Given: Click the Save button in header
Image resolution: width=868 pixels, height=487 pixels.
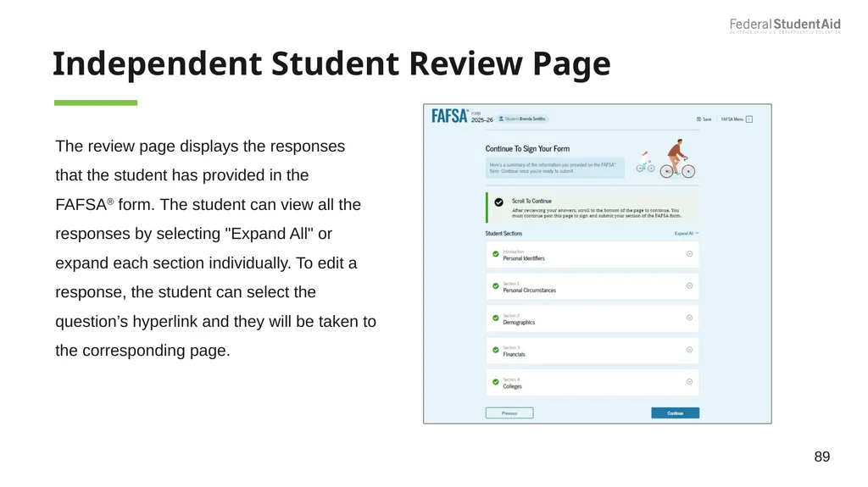Looking at the screenshot, I should (x=704, y=119).
